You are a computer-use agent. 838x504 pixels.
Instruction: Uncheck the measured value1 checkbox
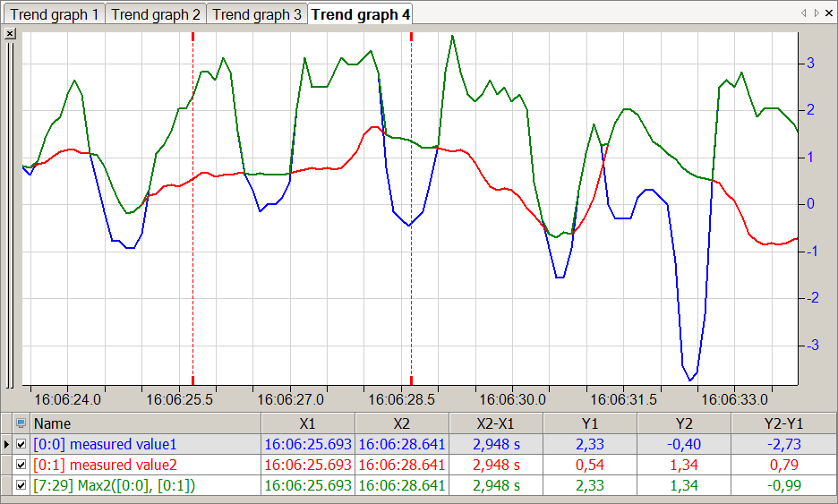point(21,444)
